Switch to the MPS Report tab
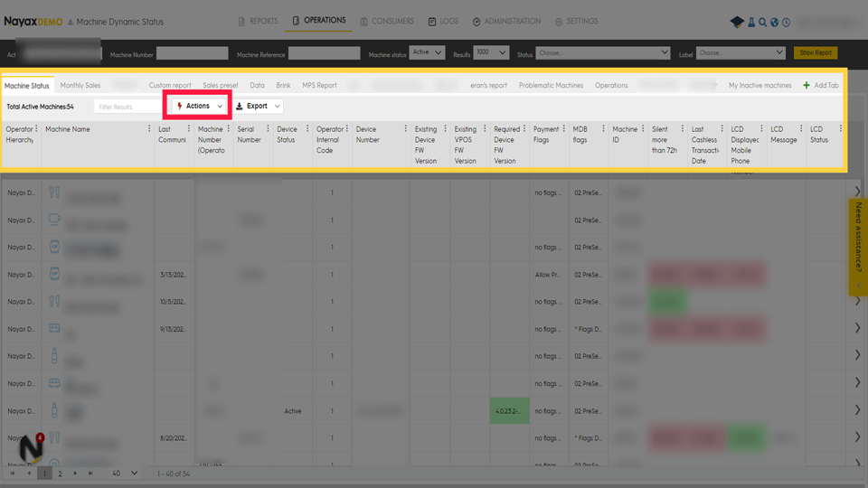The height and width of the screenshot is (488, 868). (x=319, y=85)
